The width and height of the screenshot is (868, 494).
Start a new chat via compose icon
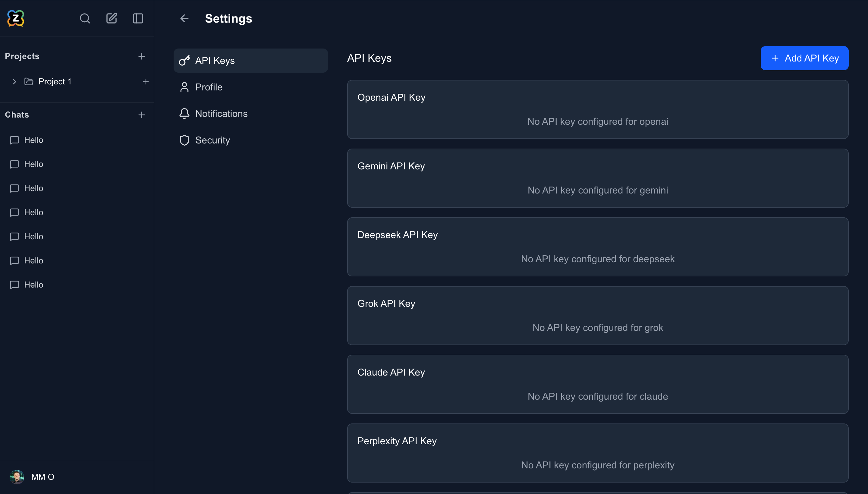coord(112,18)
